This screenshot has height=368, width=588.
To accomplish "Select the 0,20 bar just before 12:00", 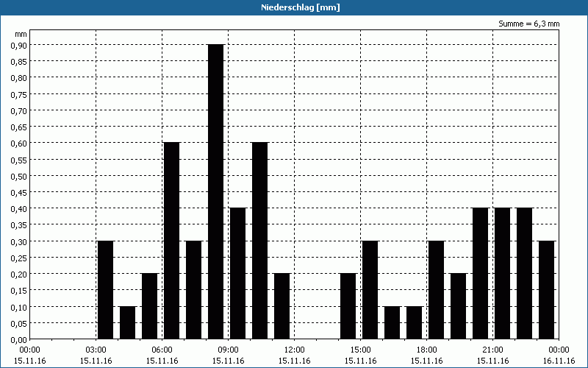I will click(x=282, y=306).
